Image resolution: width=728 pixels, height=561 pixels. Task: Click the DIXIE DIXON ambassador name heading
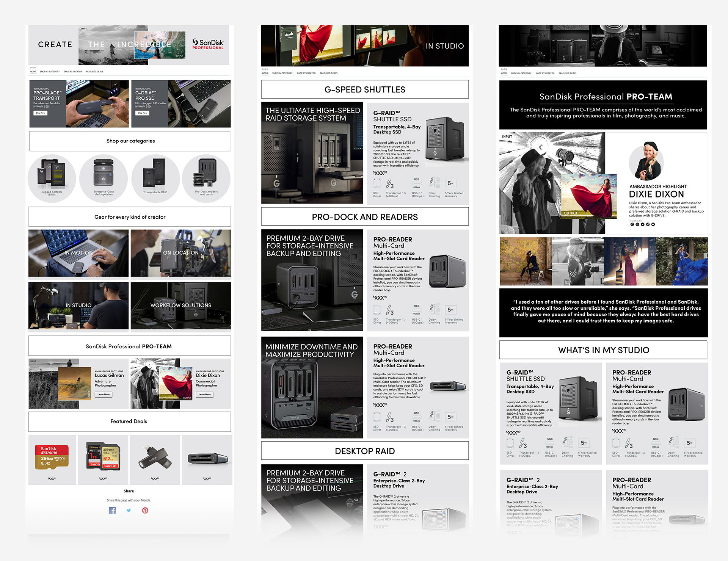(x=656, y=194)
